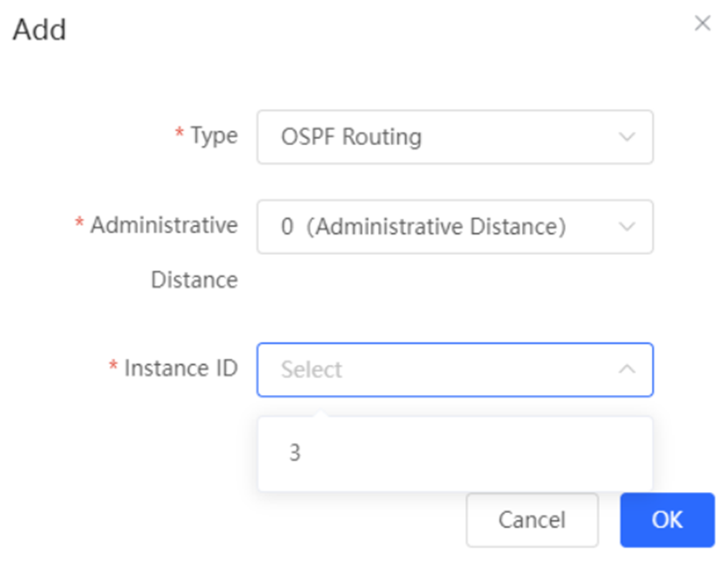The height and width of the screenshot is (568, 728).
Task: Close the Add dialog with the X icon
Action: point(703,23)
